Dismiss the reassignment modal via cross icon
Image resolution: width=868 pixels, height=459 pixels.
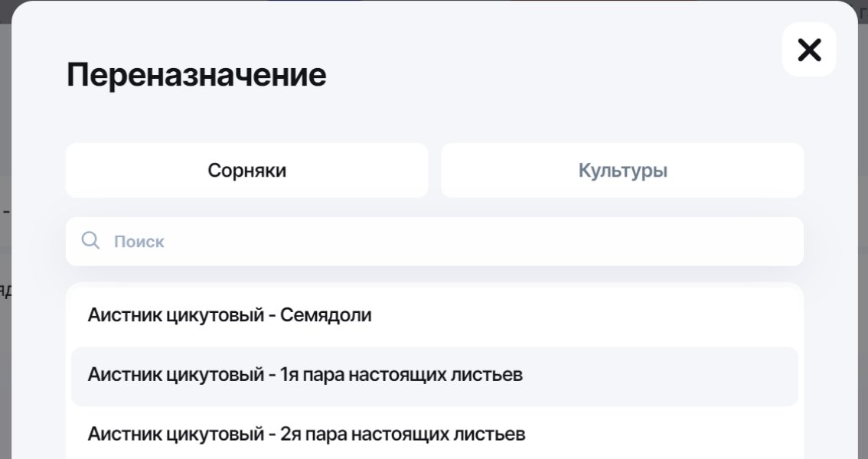[809, 50]
